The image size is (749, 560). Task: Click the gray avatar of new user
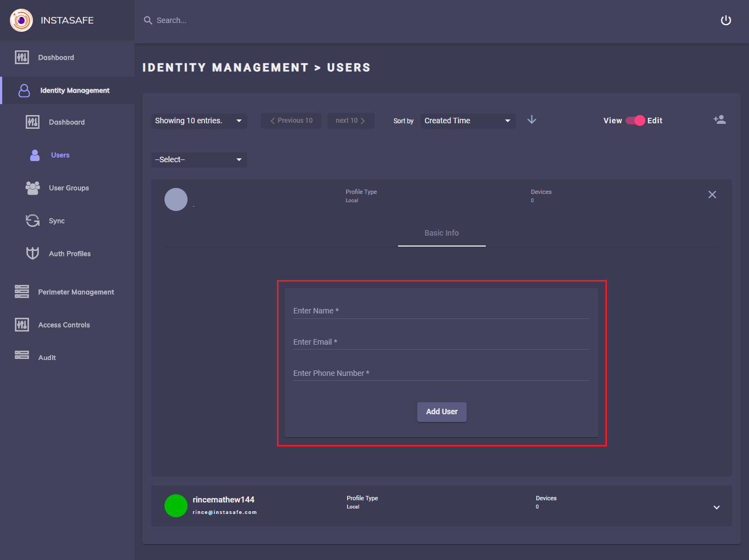point(176,199)
